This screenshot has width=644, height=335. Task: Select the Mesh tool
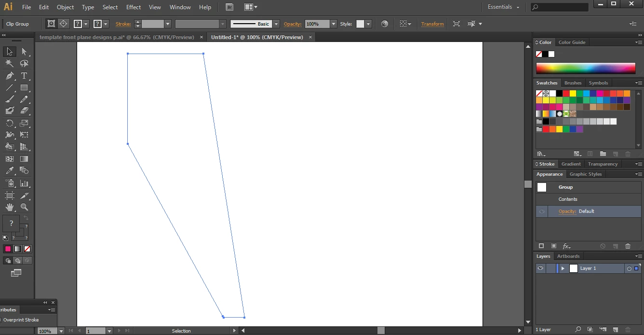click(x=10, y=159)
